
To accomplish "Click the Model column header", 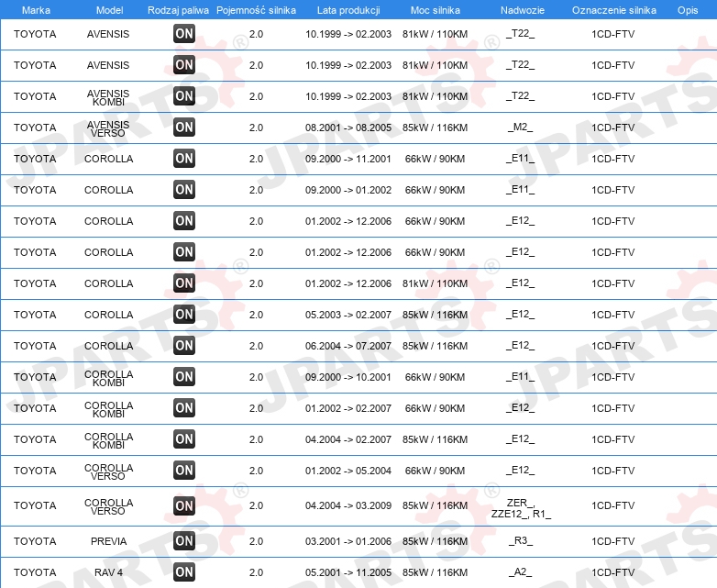I will (x=109, y=10).
